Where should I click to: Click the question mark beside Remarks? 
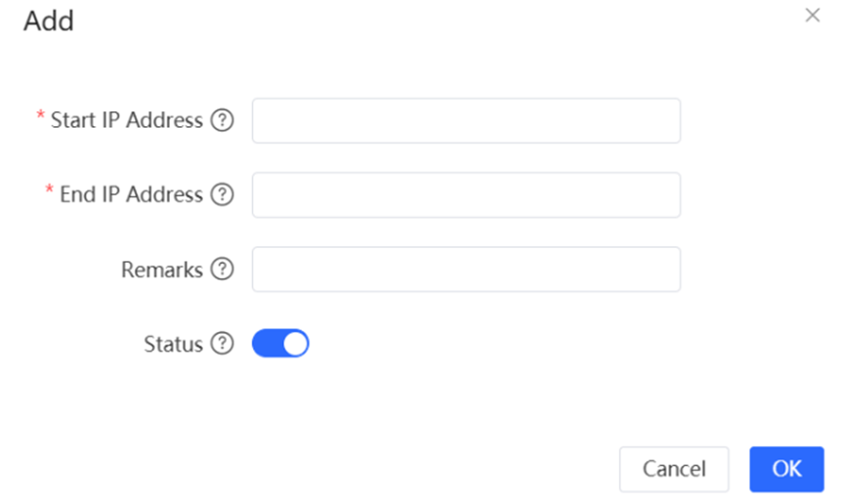pyautogui.click(x=223, y=270)
